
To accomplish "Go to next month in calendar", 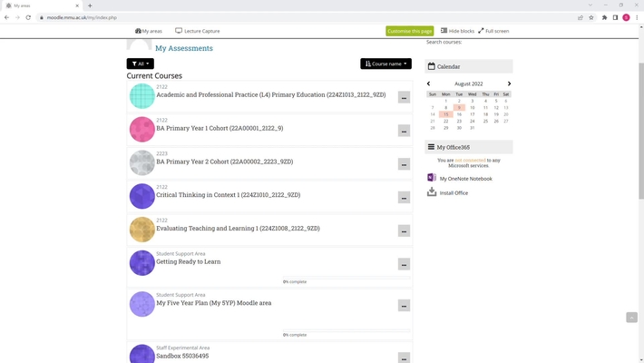I will [509, 83].
